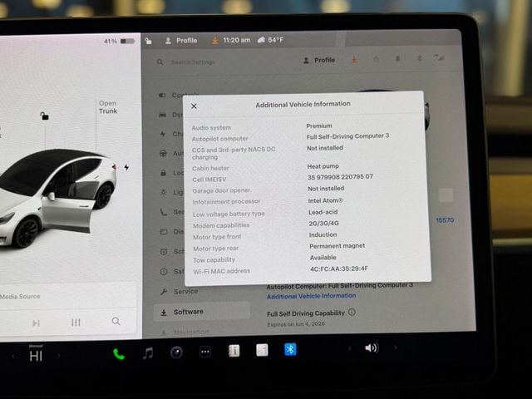Open the all-apps three dots launcher
Screen dimensions: 532x399
(x=205, y=352)
